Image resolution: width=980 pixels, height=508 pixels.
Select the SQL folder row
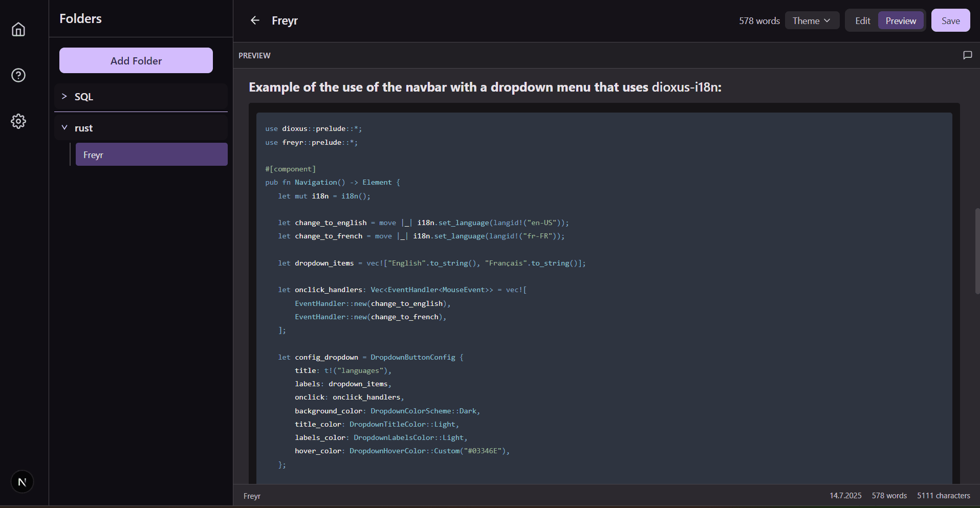click(141, 97)
